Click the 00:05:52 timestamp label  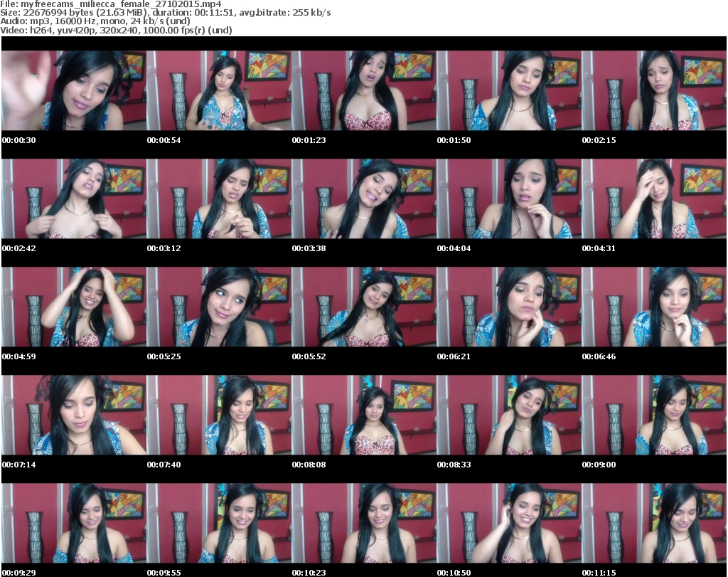tap(309, 356)
